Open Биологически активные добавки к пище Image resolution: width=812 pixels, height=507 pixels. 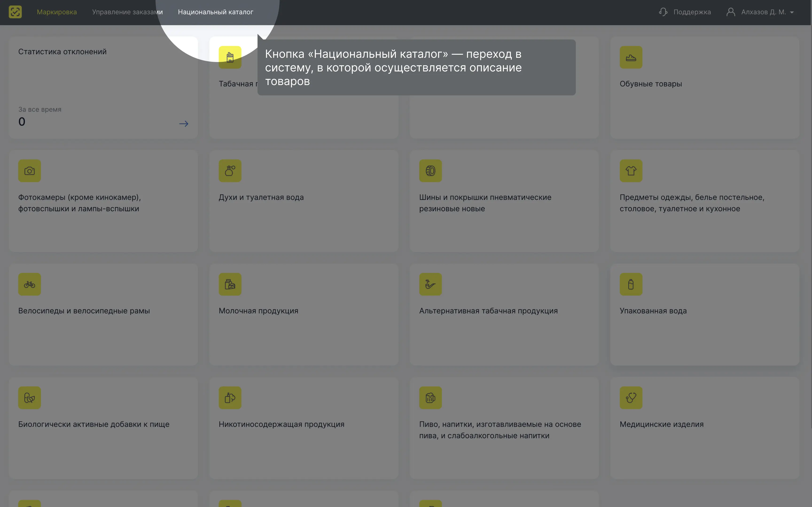pyautogui.click(x=94, y=424)
